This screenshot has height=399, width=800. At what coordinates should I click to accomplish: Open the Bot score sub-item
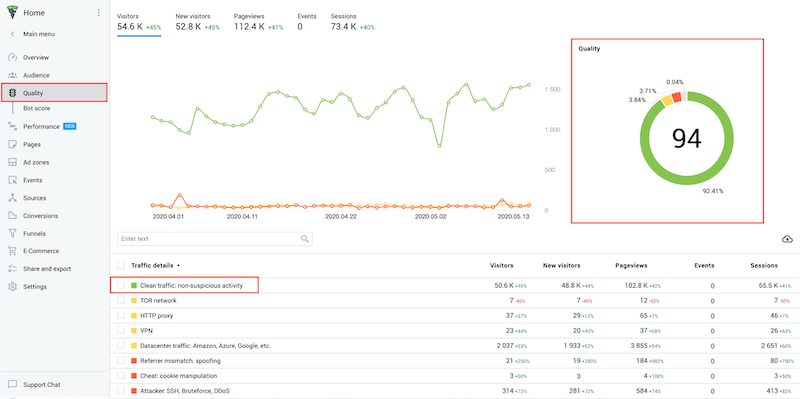(x=37, y=109)
